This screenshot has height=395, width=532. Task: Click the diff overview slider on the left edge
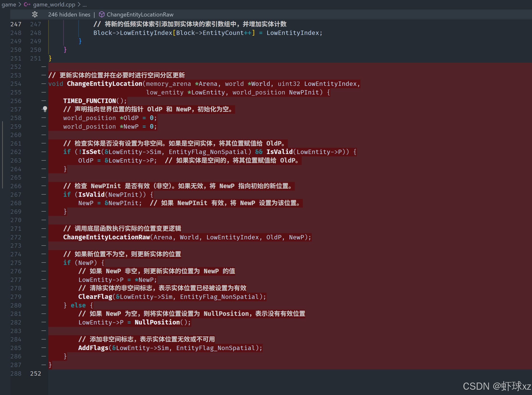3,155
